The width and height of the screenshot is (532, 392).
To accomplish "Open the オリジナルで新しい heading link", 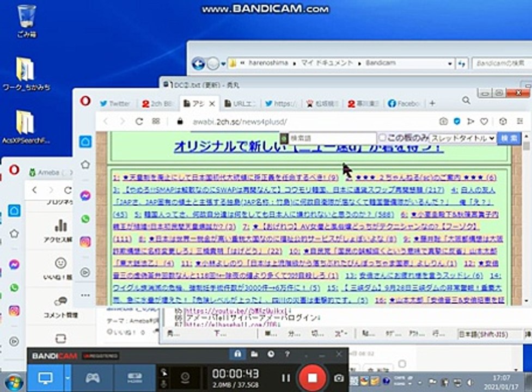I will (x=308, y=147).
